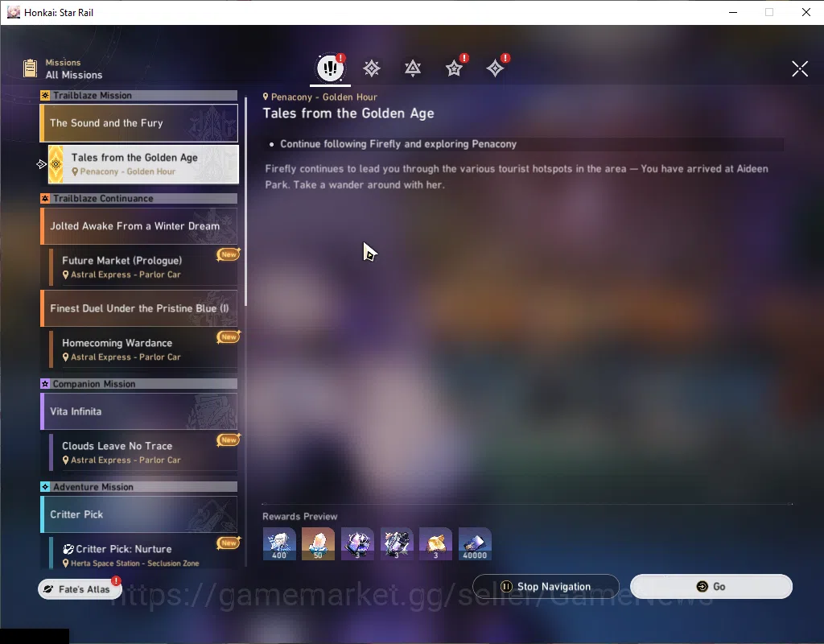Click the Honkai: Star Rail title bar icon
The image size is (824, 644).
pyautogui.click(x=13, y=12)
